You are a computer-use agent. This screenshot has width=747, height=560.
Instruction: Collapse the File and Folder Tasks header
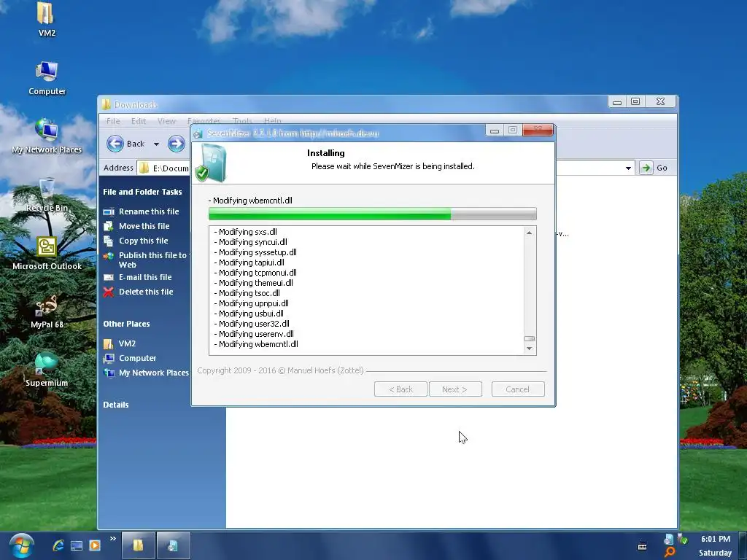pyautogui.click(x=142, y=192)
